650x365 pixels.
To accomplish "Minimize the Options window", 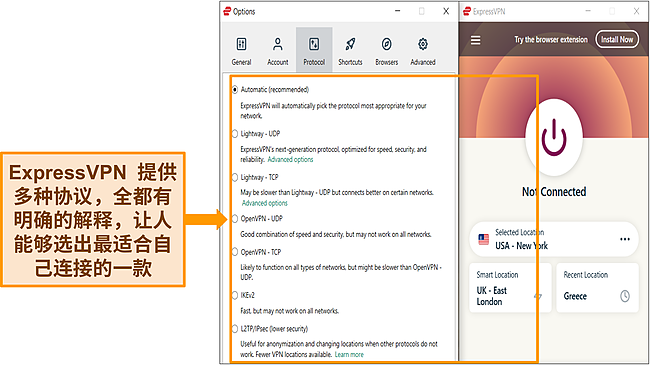I will [x=398, y=11].
